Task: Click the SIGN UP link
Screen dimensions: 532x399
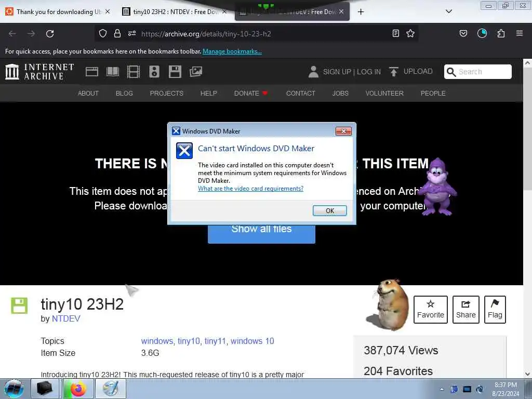Action: pos(337,72)
